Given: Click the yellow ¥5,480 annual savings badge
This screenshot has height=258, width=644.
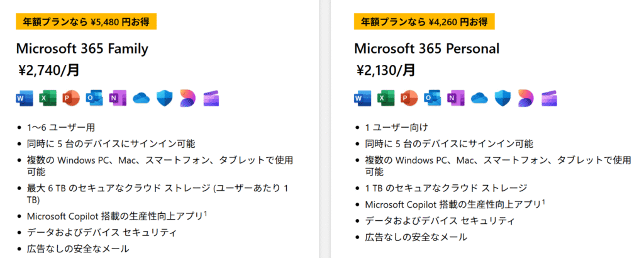Looking at the screenshot, I should (x=86, y=22).
